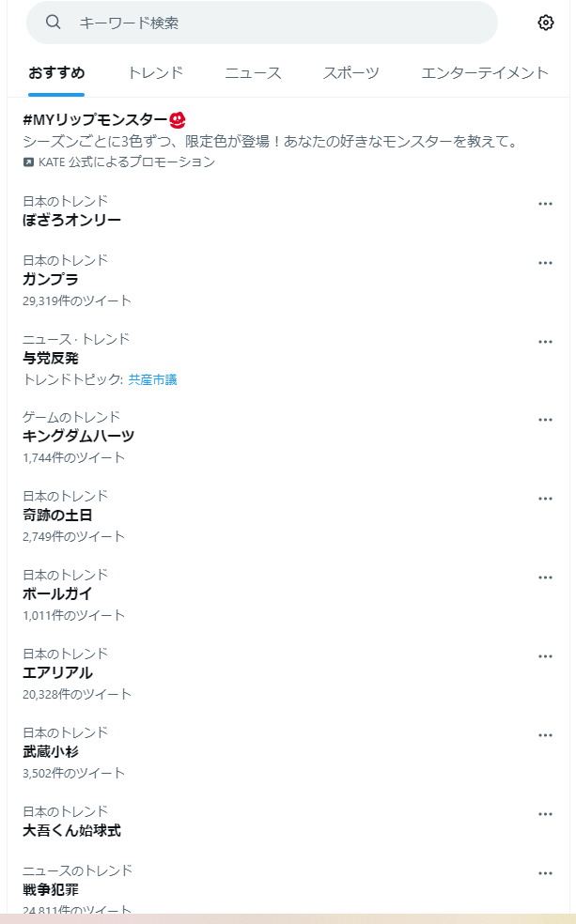Screen dimensions: 576x924
Task: Open the 共産市議 trend topic link
Action: click(152, 379)
